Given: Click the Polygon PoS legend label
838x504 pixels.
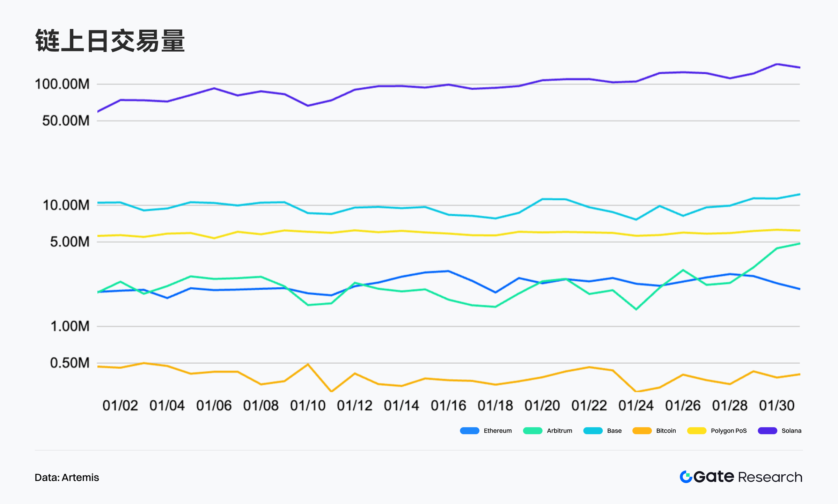Looking at the screenshot, I should coord(729,431).
